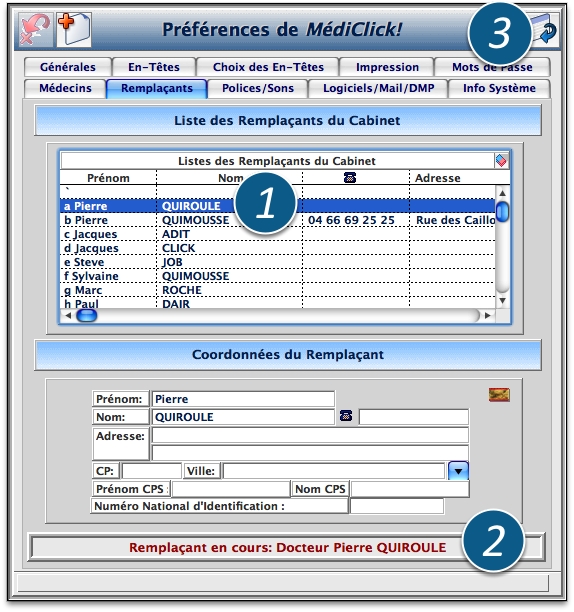Screen dimensions: 574x612
Task: Click the horizontal scrollbar right arrow
Action: tap(487, 315)
